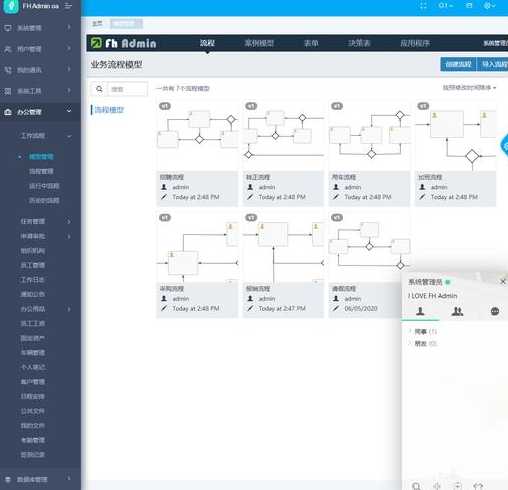The height and width of the screenshot is (490, 508).
Task: Click the 导入流程 button
Action: tap(493, 64)
